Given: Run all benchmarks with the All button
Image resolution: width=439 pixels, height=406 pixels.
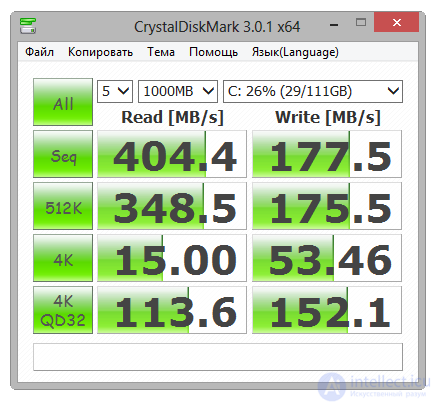Looking at the screenshot, I should coord(63,102).
